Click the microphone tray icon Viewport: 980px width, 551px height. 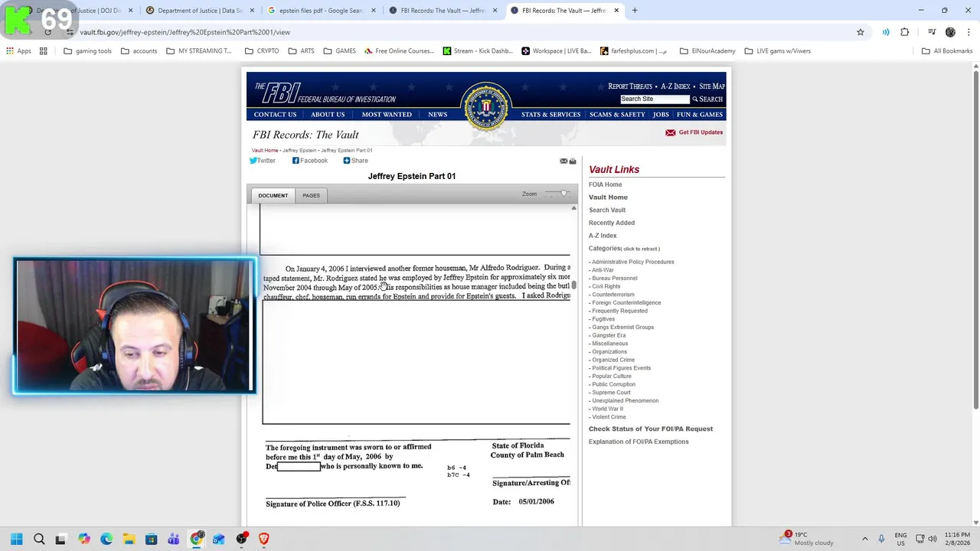[881, 539]
